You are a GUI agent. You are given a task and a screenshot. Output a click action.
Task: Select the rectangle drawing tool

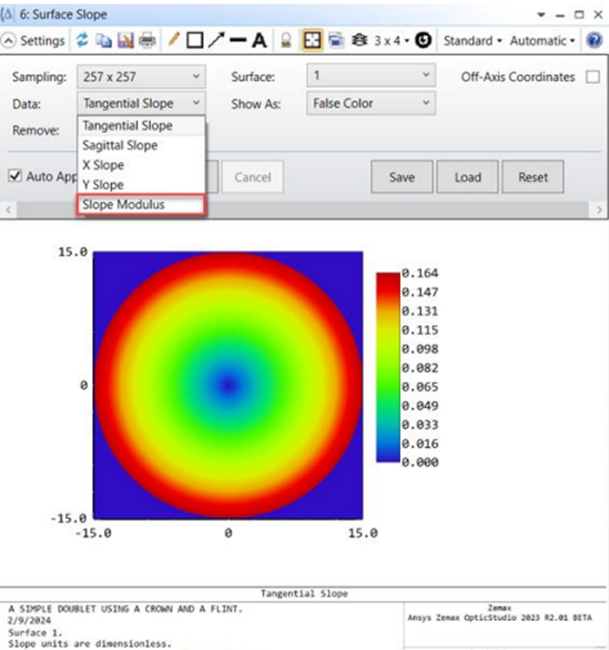[x=195, y=41]
